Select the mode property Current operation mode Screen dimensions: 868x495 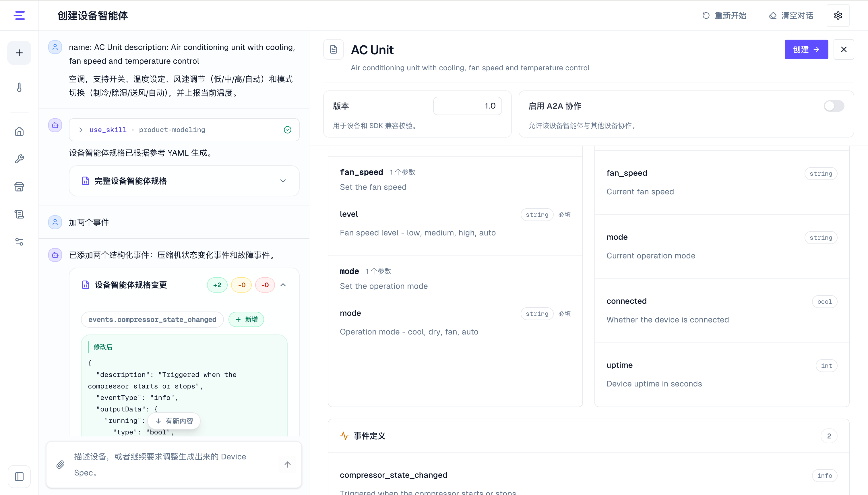coord(722,246)
